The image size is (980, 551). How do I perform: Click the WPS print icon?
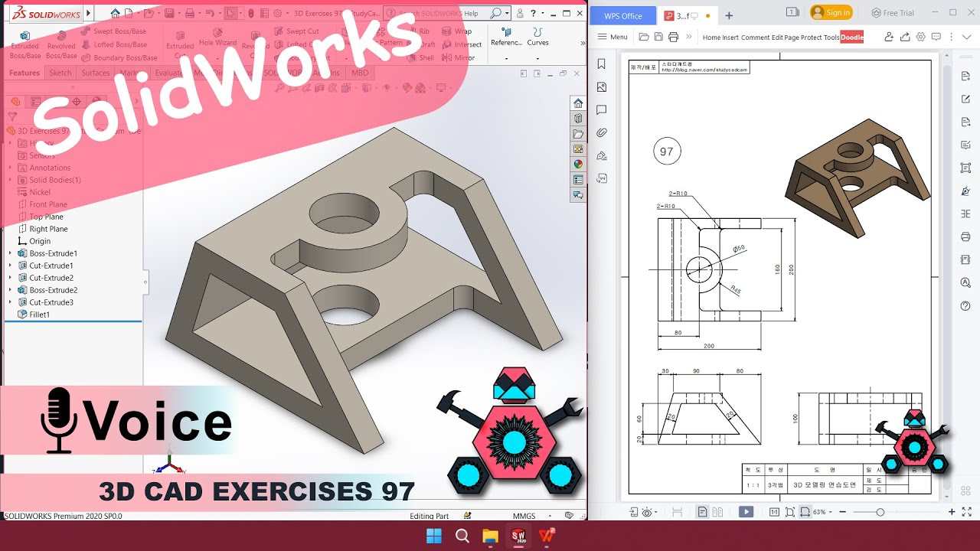pos(673,37)
